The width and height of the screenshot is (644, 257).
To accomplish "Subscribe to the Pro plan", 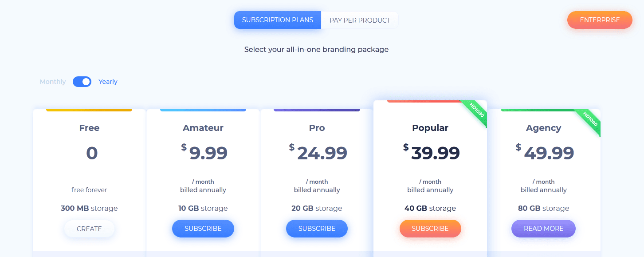I will point(317,228).
